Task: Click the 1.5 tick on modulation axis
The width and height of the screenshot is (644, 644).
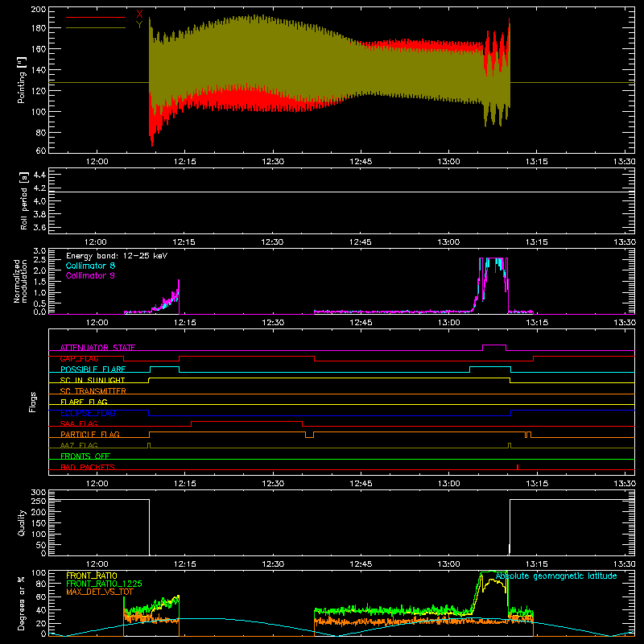Action: (x=39, y=281)
